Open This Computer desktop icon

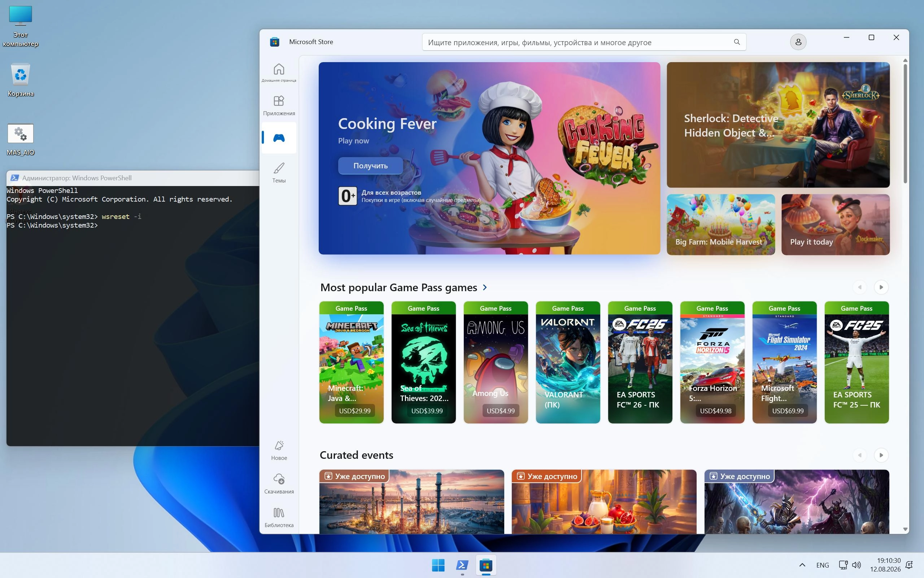coord(21,26)
